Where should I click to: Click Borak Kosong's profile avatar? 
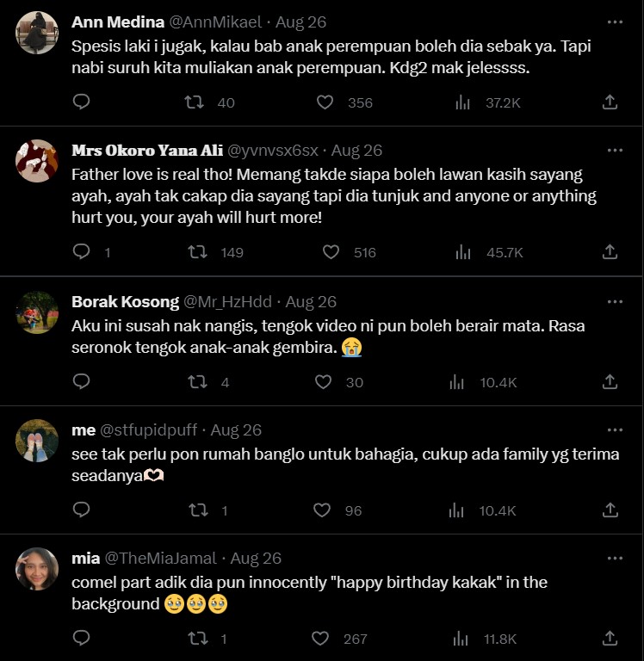tap(37, 312)
